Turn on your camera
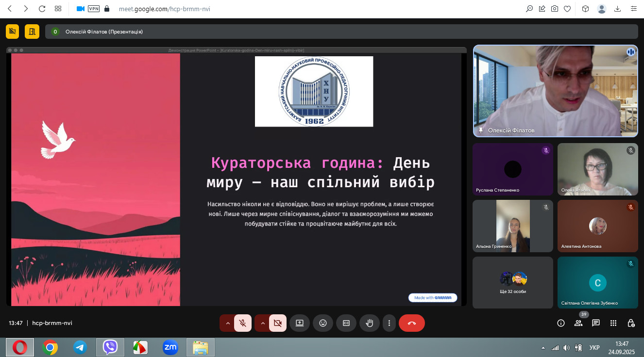Image resolution: width=644 pixels, height=357 pixels. click(x=278, y=323)
